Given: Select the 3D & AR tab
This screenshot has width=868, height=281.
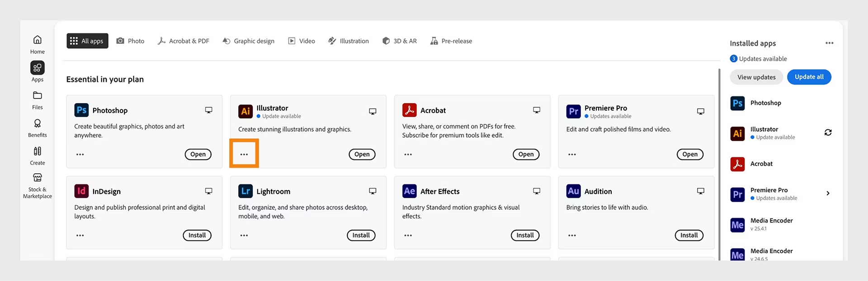Looking at the screenshot, I should pyautogui.click(x=399, y=41).
